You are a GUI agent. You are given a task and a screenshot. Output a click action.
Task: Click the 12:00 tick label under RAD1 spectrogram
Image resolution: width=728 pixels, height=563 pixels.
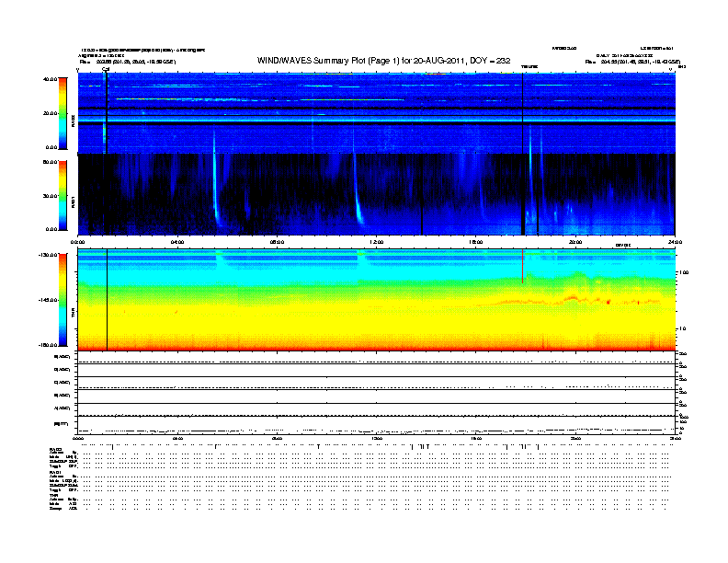pyautogui.click(x=377, y=242)
